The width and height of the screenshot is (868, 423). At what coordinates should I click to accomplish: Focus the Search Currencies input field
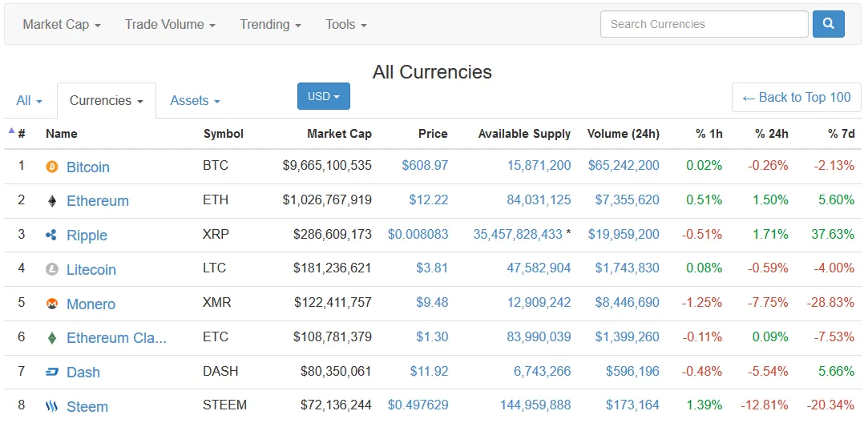(704, 24)
